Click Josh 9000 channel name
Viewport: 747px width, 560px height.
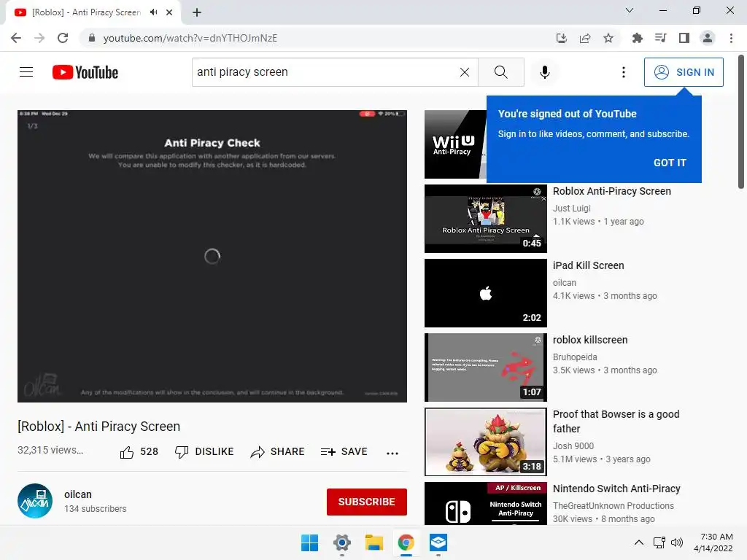coord(573,446)
